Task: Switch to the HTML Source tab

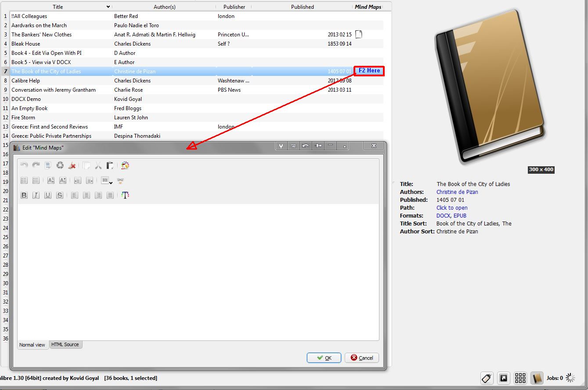Action: 65,345
